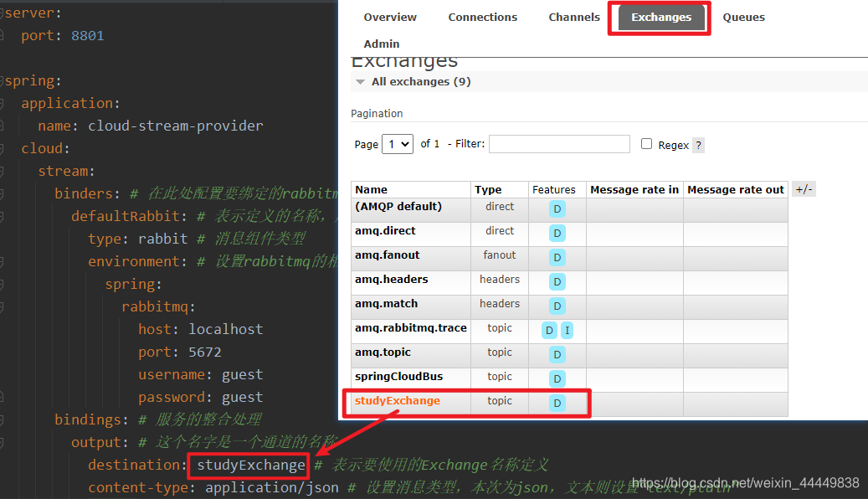Click 'studyExchange' destination value in editor
This screenshot has height=499, width=868.
click(x=251, y=466)
